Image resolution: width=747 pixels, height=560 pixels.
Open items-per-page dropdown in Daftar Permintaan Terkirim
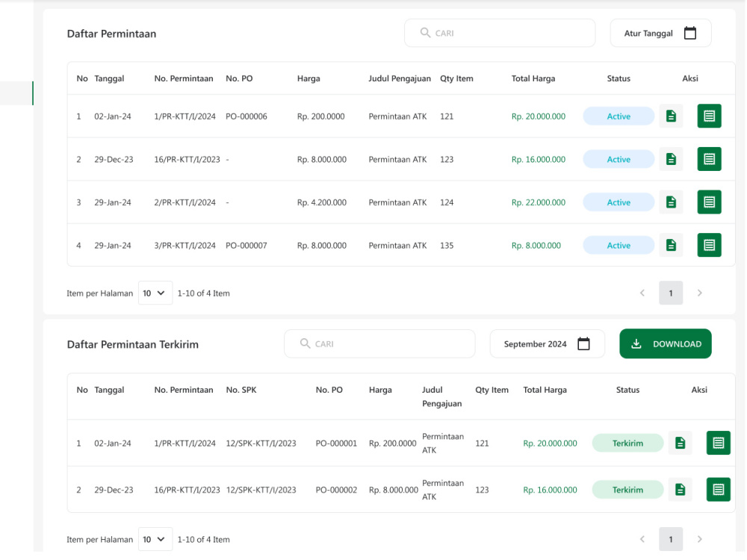[x=155, y=539]
